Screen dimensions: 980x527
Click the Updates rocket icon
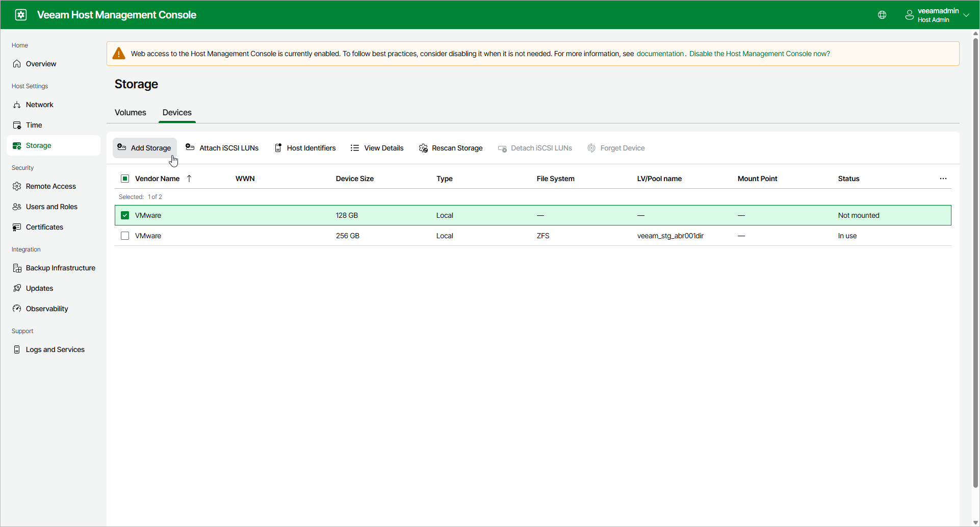17,288
